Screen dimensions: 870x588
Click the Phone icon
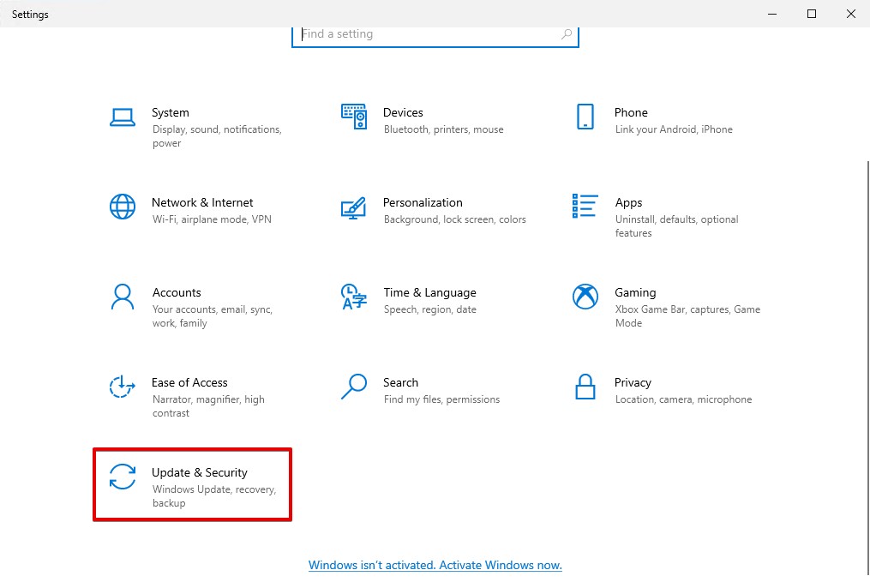click(585, 117)
